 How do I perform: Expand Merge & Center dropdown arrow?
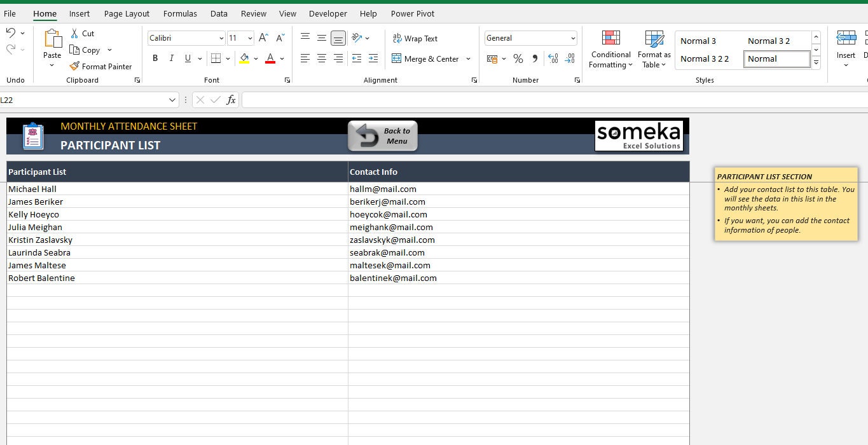[469, 58]
